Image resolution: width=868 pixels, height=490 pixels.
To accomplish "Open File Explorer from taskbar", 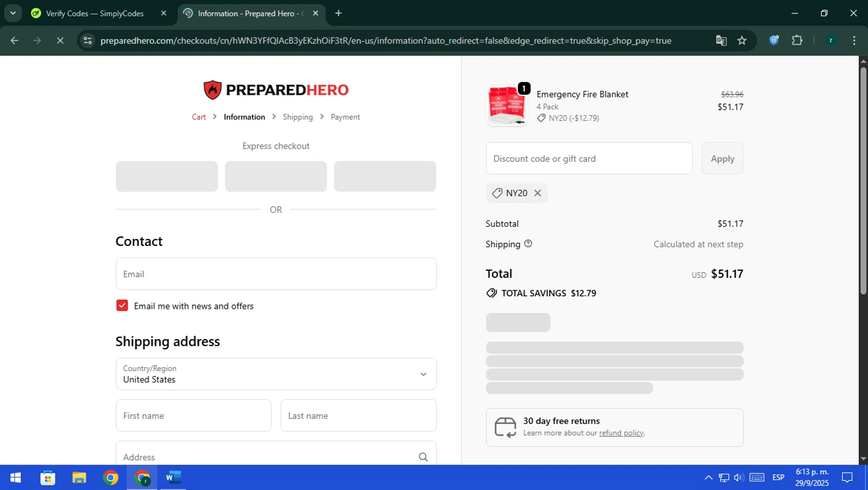I will point(79,478).
